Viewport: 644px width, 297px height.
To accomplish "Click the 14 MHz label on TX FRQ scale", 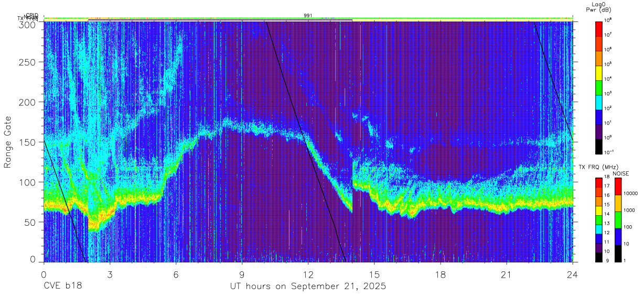I will coord(607,215).
